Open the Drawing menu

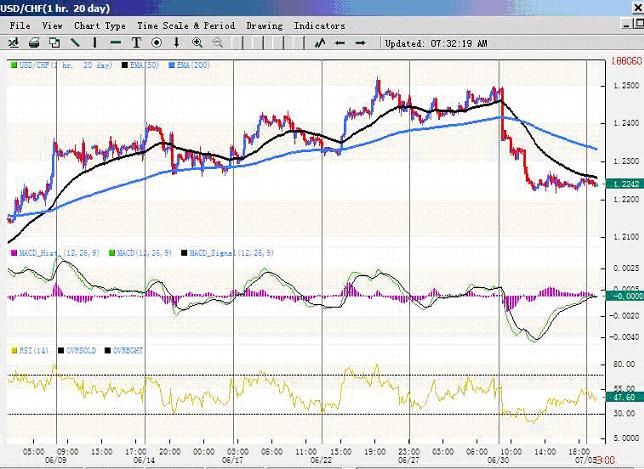click(x=264, y=25)
